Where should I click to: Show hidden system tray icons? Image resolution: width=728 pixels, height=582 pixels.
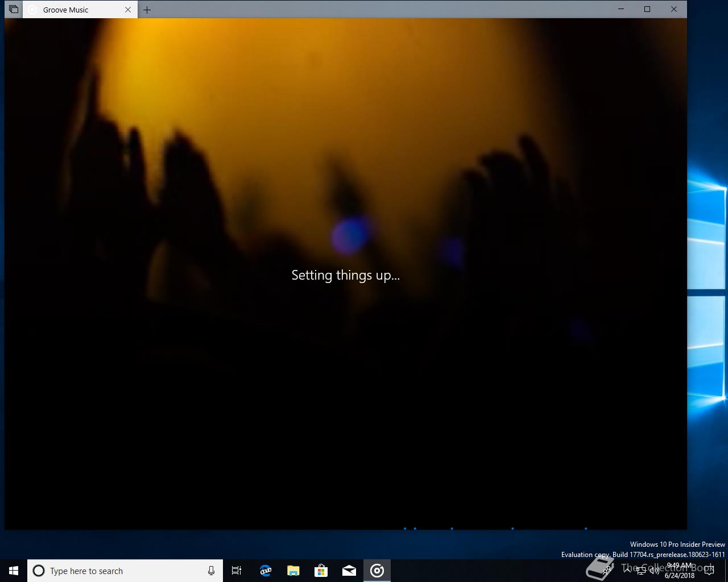pyautogui.click(x=627, y=570)
